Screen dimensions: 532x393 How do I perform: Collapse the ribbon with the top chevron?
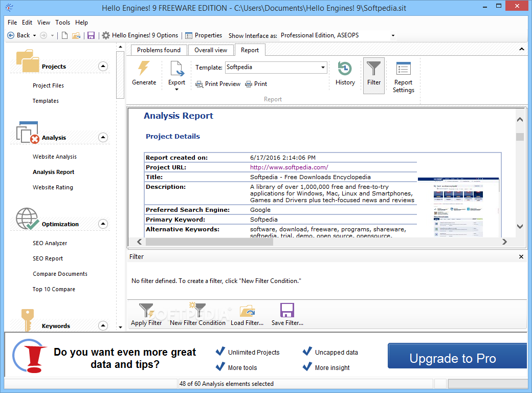click(521, 50)
